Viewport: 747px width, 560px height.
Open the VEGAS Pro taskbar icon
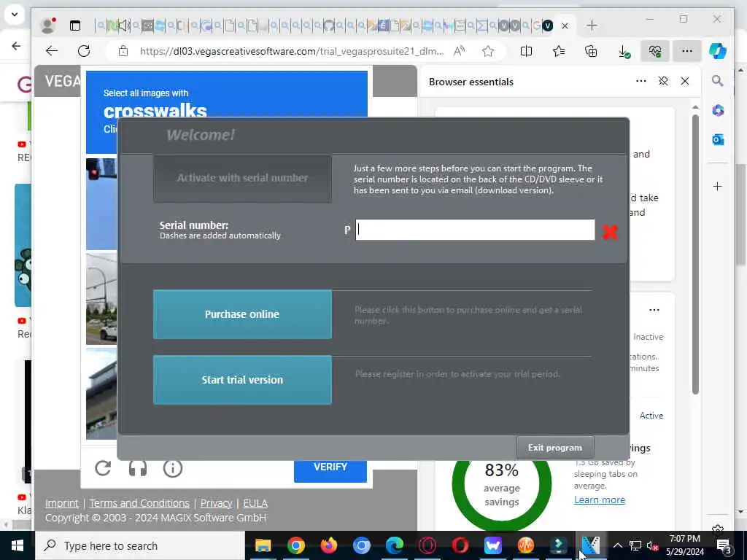click(591, 545)
